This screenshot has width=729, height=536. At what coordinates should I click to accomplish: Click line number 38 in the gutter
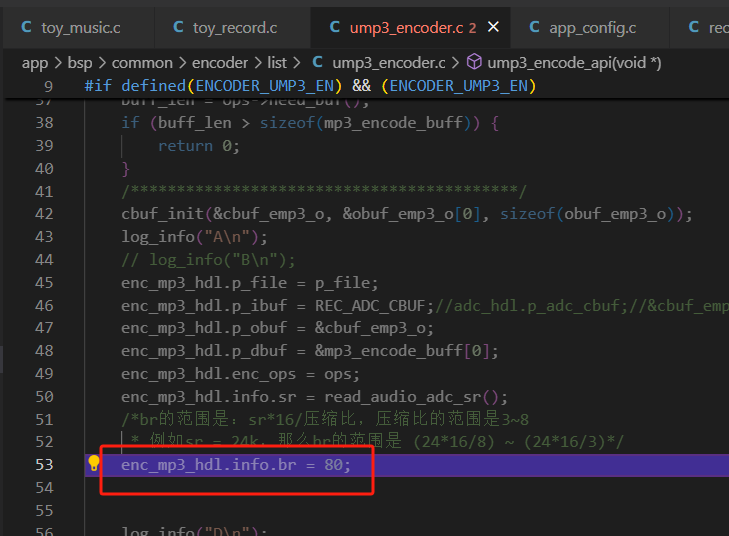tap(44, 123)
